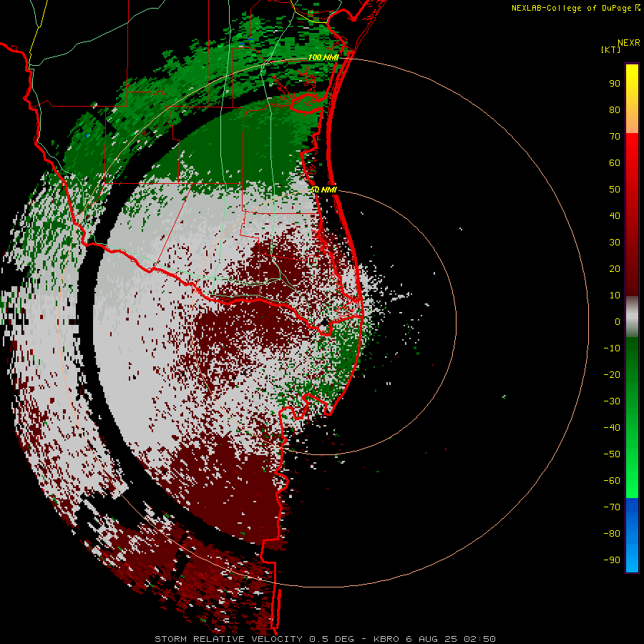Click the NEXR label above the color bar
Image resolution: width=644 pixels, height=644 pixels.
point(628,43)
